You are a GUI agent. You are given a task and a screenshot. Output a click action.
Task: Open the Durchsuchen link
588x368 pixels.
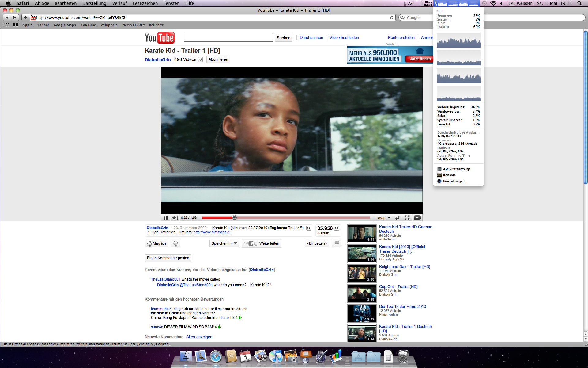pos(311,37)
